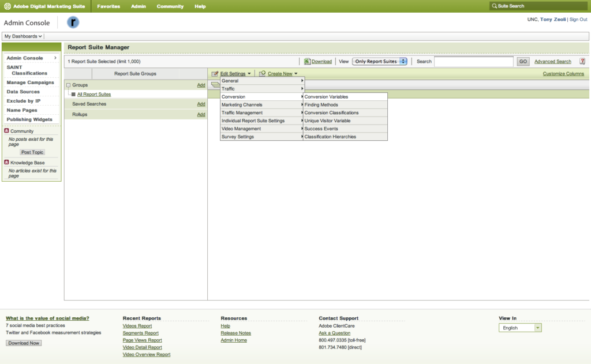
Task: Expand the Traffic submenu
Action: 262,89
